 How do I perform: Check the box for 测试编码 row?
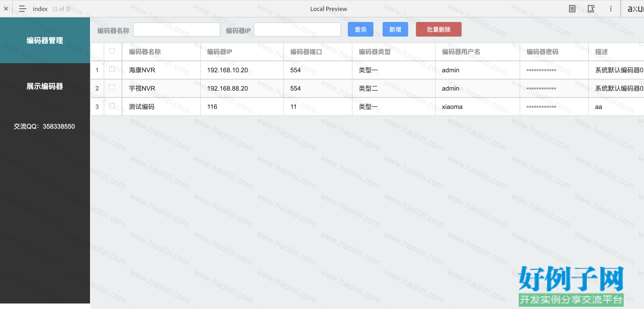(112, 106)
